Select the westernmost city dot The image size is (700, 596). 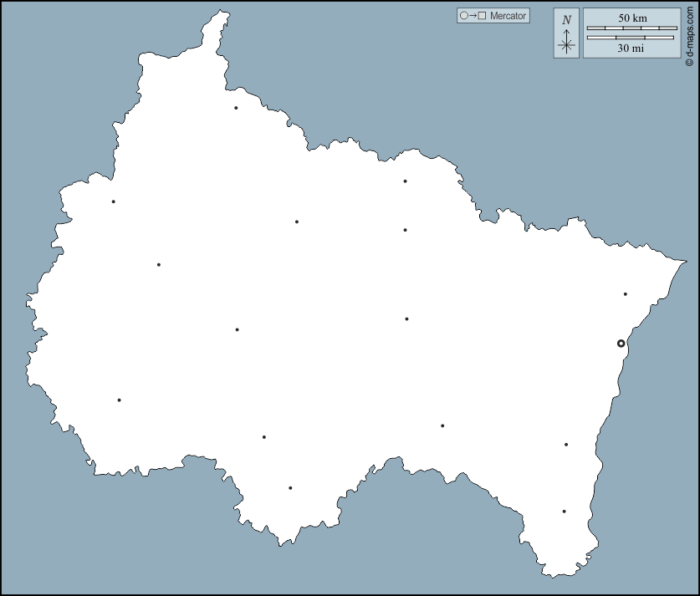click(113, 201)
